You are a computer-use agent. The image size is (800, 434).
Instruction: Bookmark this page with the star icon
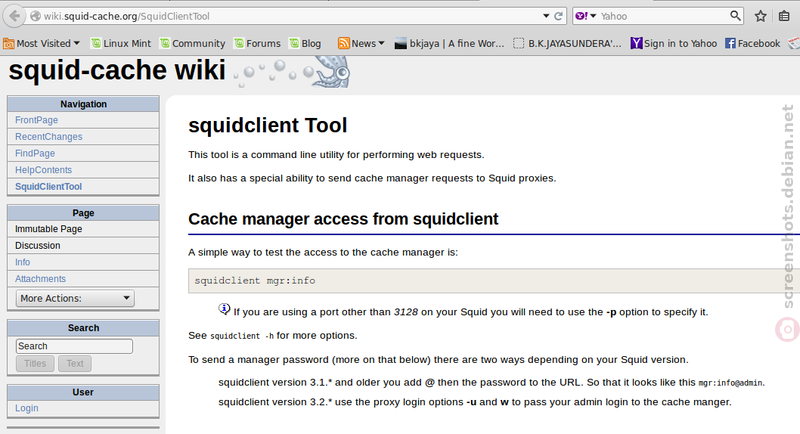(760, 16)
